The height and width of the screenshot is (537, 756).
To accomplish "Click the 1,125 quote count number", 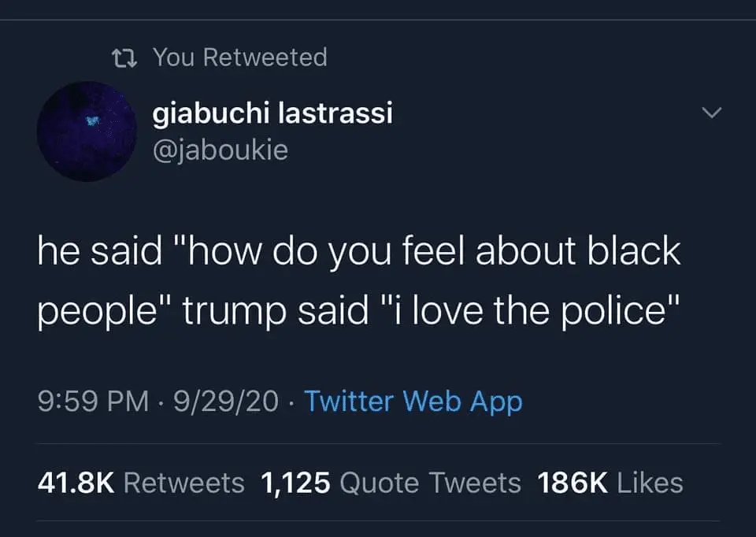I will click(x=295, y=483).
